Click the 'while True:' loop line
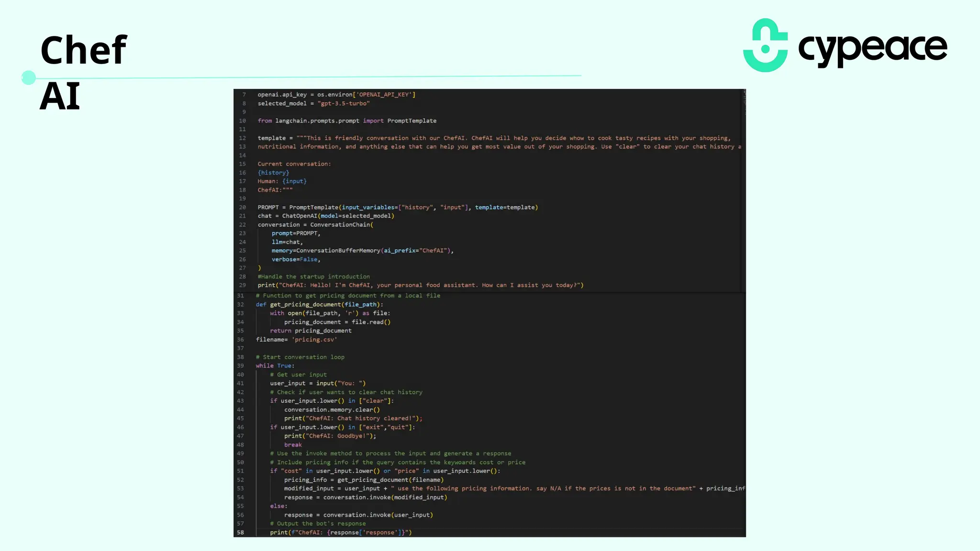The height and width of the screenshot is (551, 980). 275,366
